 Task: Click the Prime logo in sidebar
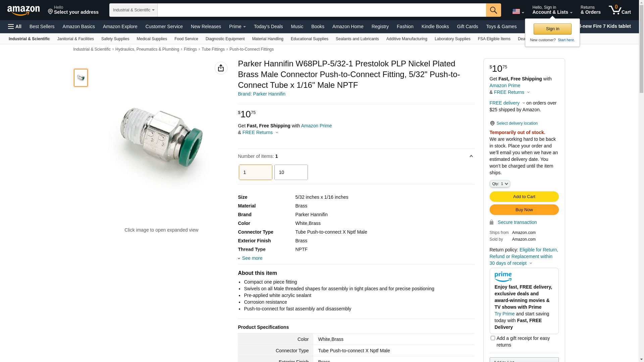(503, 277)
